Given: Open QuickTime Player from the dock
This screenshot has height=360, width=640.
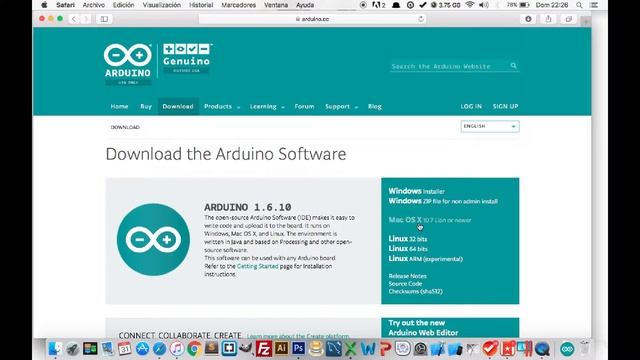Looking at the screenshot, I should point(542,349).
